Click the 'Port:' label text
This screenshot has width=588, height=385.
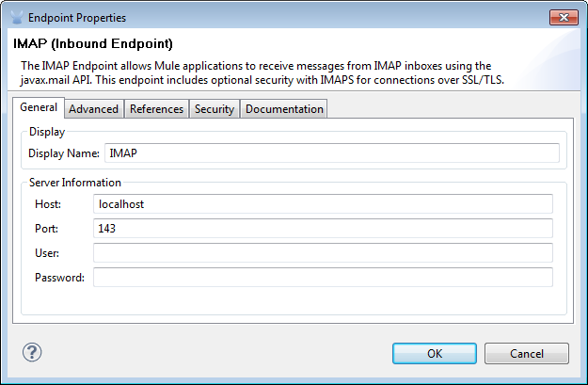point(47,229)
